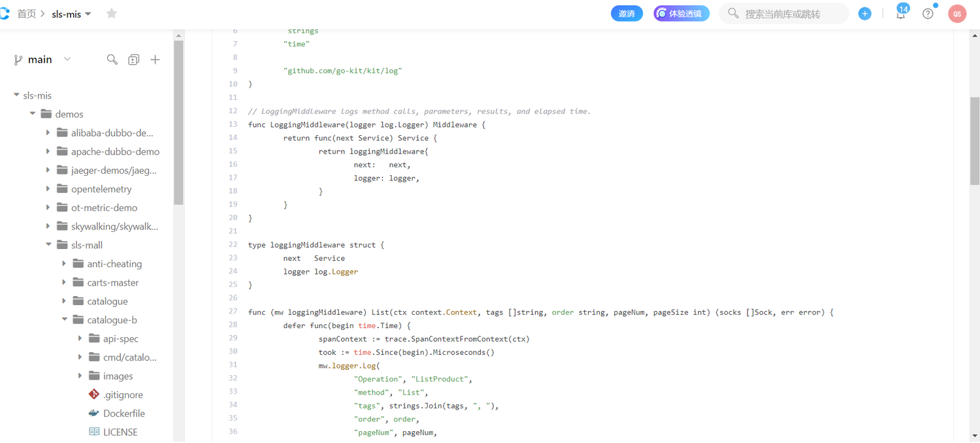This screenshot has width=980, height=443.
Task: Click the Codeup logo icon
Action: point(4,14)
